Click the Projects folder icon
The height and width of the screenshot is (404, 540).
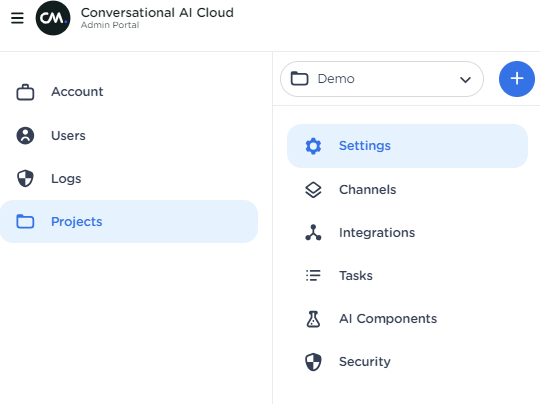coord(25,221)
